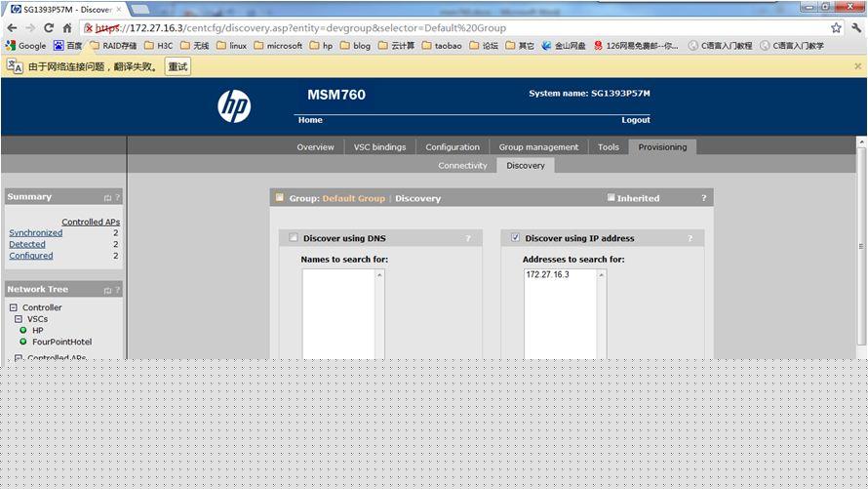
Task: Open linux bookmark folder
Action: point(231,46)
